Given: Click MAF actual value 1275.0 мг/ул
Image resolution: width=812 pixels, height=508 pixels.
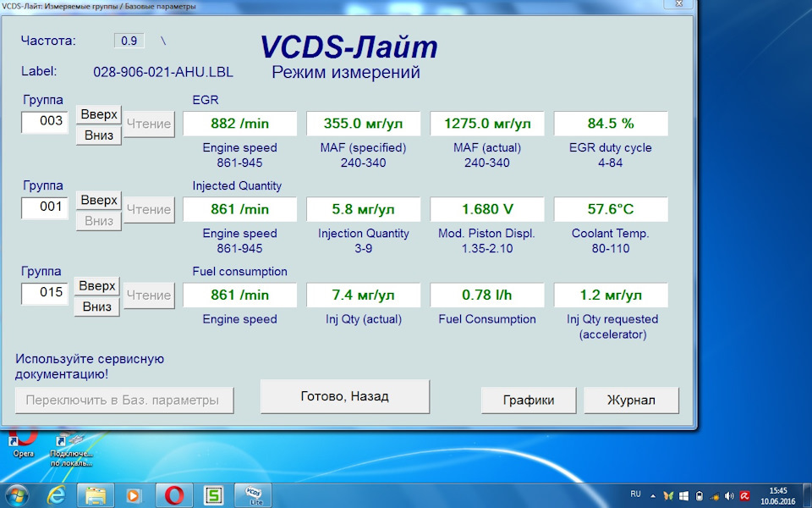Looking at the screenshot, I should [x=487, y=124].
